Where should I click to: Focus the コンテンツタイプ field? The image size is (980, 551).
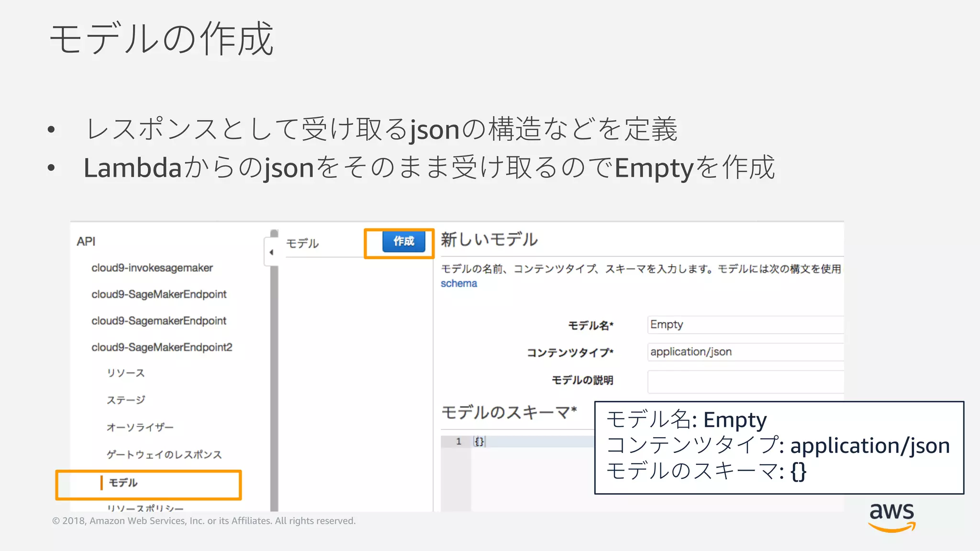pos(746,352)
